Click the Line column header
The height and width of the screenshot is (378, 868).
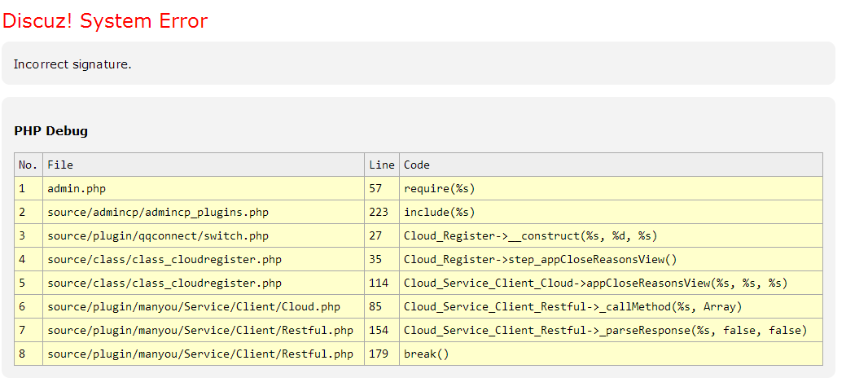[381, 165]
